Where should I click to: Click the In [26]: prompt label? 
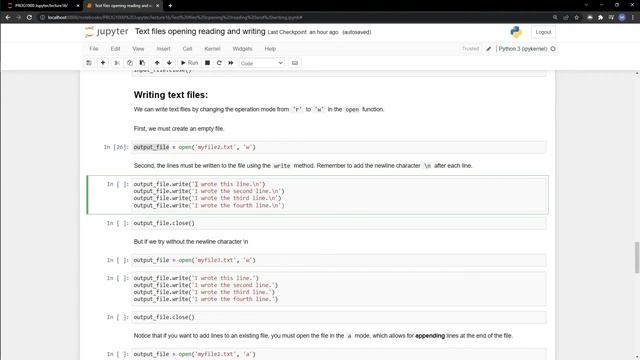116,147
